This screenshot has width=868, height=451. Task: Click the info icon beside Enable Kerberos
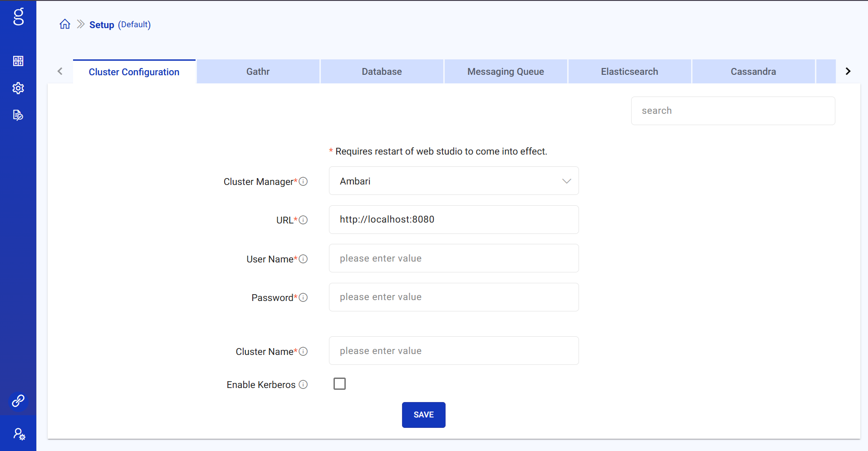303,384
